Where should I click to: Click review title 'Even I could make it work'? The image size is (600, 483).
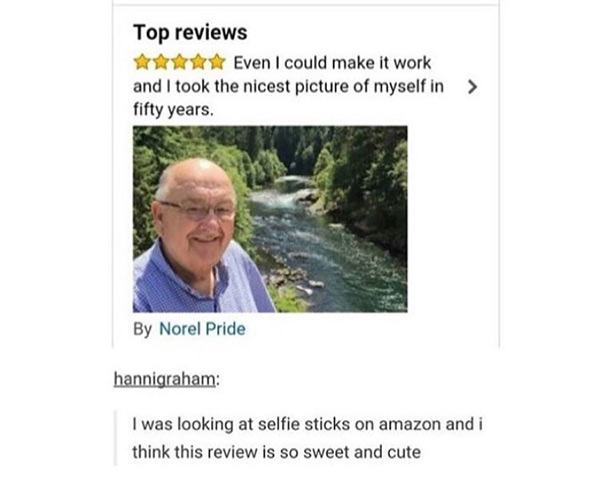(x=332, y=63)
